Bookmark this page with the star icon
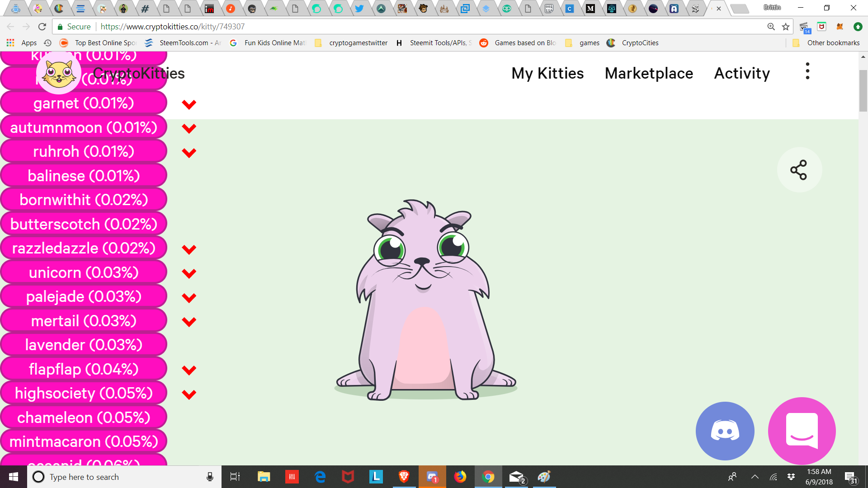The width and height of the screenshot is (868, 488). (786, 27)
